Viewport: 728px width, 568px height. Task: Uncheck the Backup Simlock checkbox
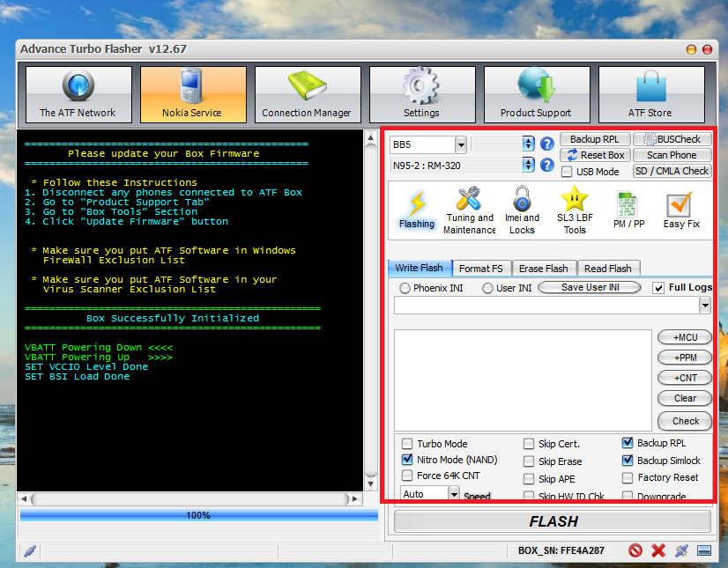click(x=628, y=461)
